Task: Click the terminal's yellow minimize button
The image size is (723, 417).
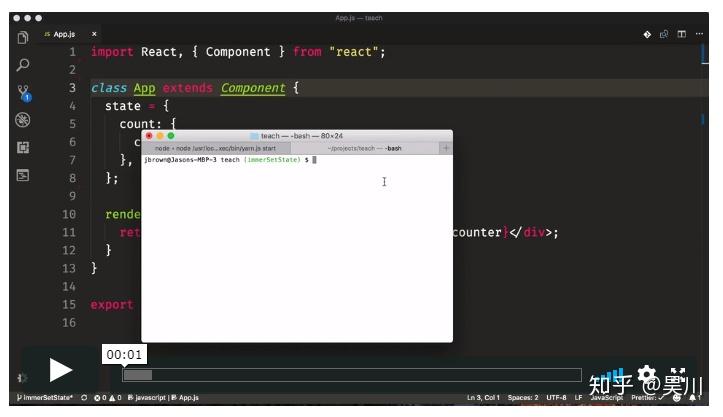Action: coord(160,136)
